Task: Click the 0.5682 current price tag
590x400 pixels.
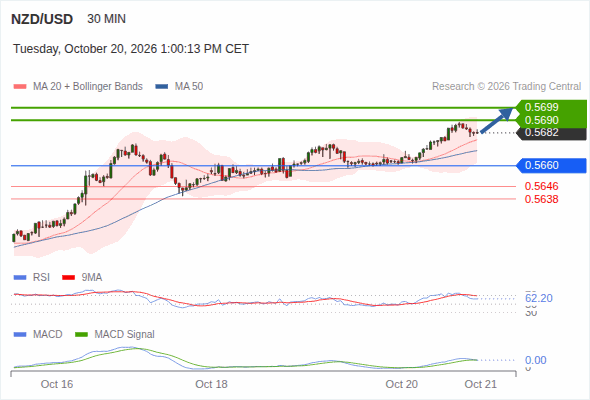Action: tap(551, 133)
